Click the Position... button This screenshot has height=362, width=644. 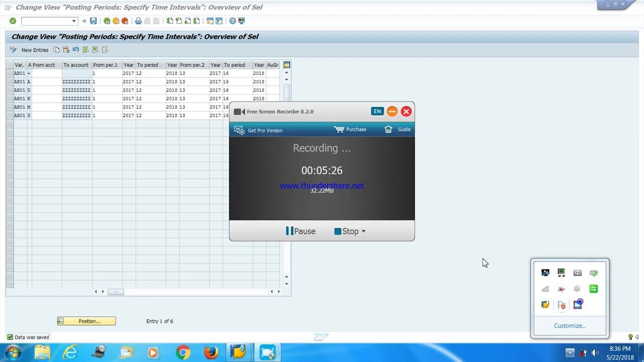pyautogui.click(x=87, y=321)
